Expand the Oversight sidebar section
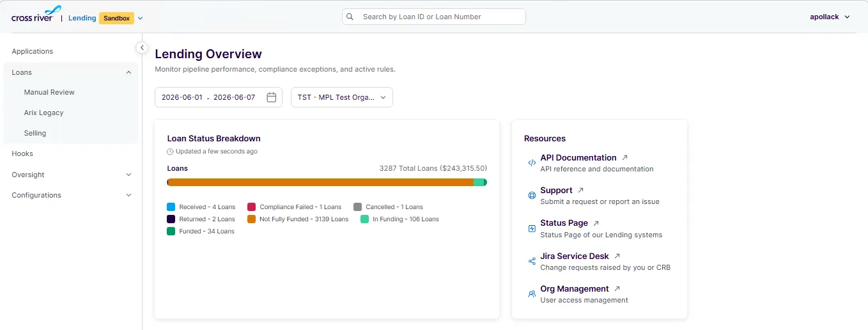 pyautogui.click(x=128, y=175)
